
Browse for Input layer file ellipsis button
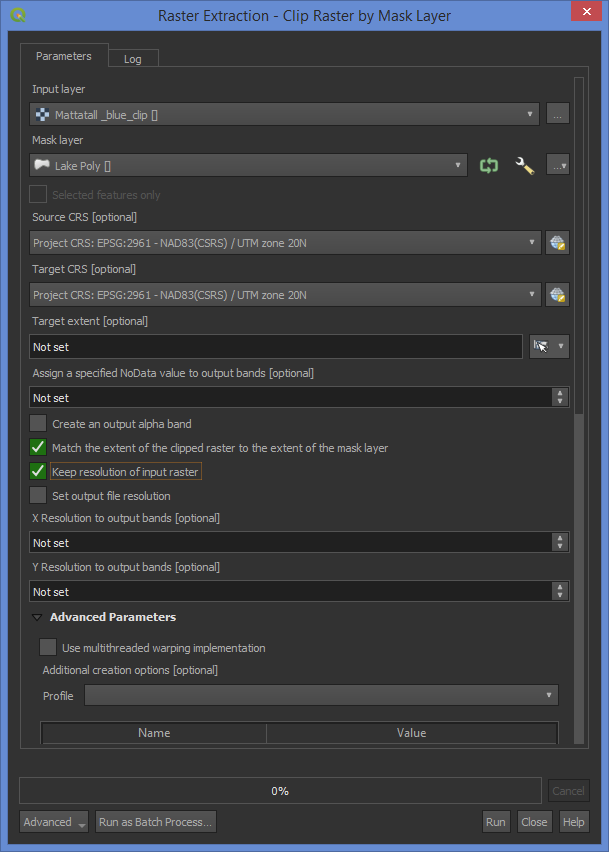pos(558,115)
